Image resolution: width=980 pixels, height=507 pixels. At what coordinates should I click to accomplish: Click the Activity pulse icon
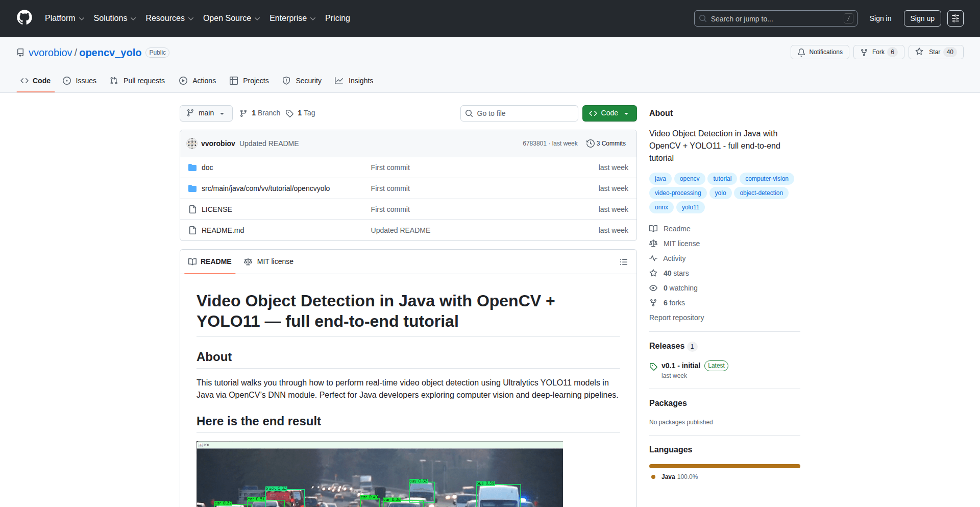pos(653,258)
